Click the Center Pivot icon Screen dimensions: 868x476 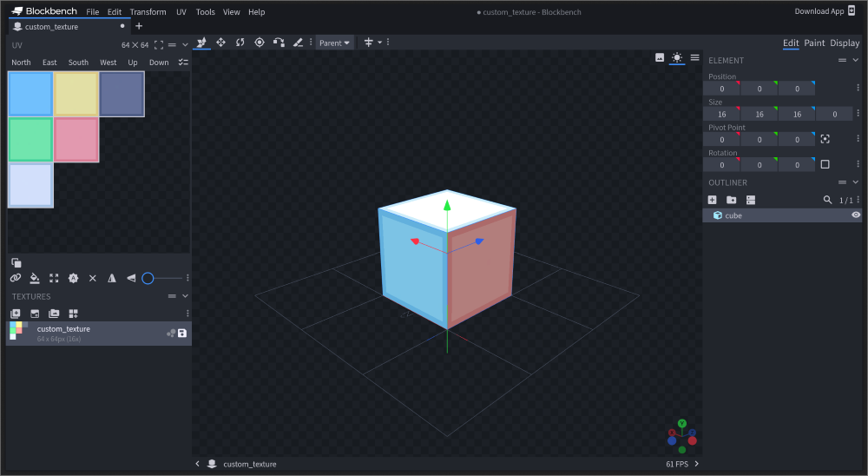(x=825, y=139)
